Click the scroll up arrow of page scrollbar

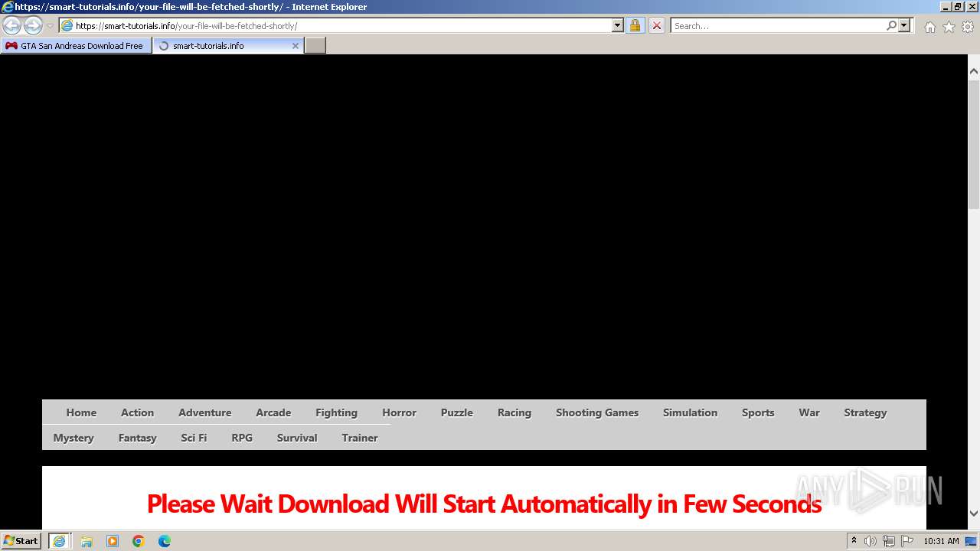coord(974,71)
